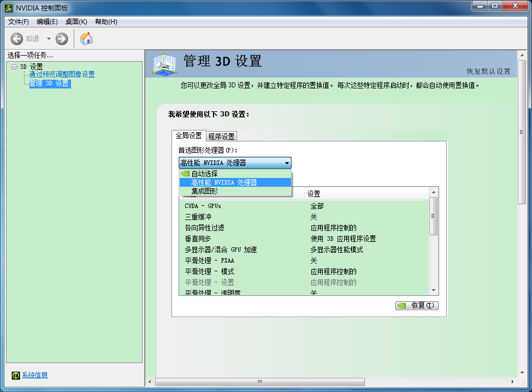532x392 pixels.
Task: Click the Back arrow icon in toolbar
Action: click(16, 39)
